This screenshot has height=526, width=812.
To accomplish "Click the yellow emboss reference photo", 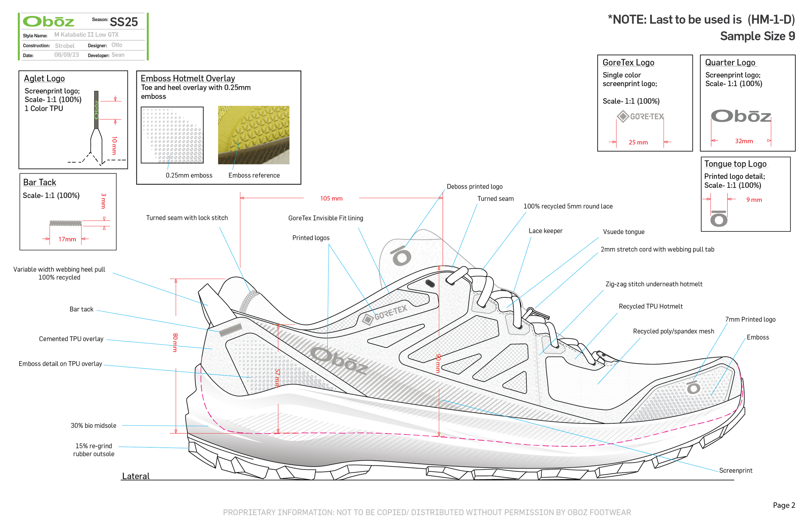I will pos(253,135).
